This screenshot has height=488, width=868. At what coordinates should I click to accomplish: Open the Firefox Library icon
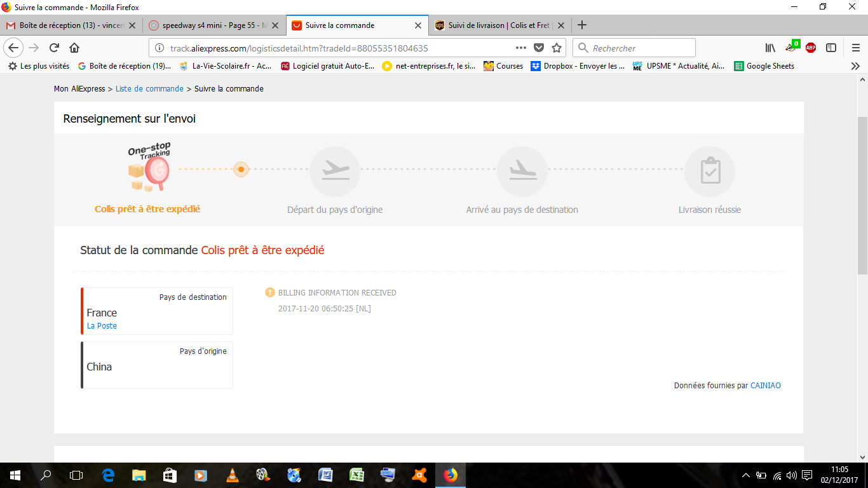770,48
